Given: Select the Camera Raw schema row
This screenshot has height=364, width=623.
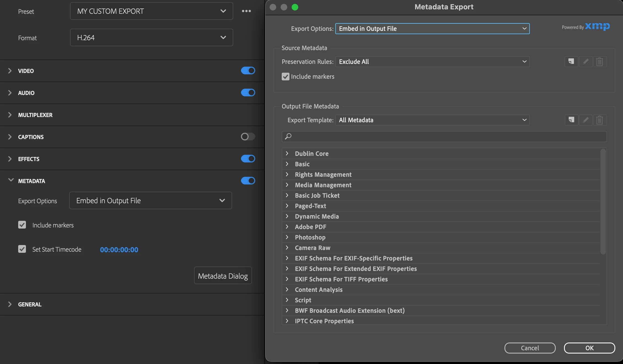Looking at the screenshot, I should point(312,248).
